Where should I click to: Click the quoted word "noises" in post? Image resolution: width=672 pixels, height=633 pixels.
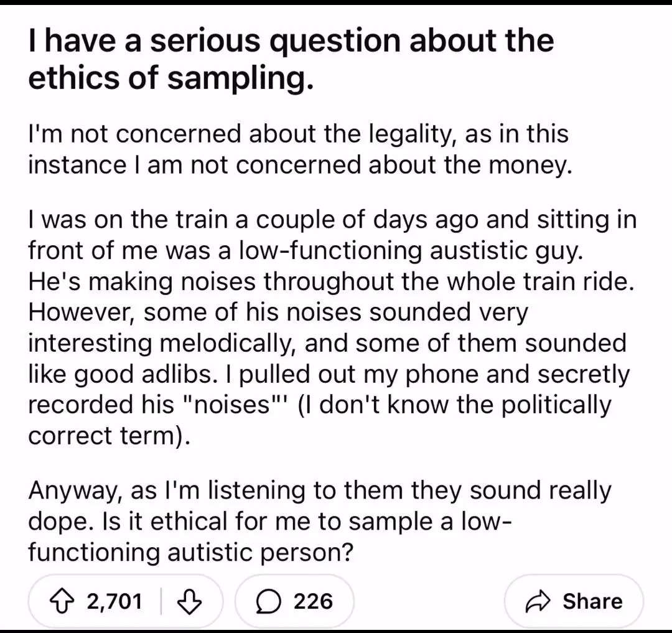[x=231, y=405]
